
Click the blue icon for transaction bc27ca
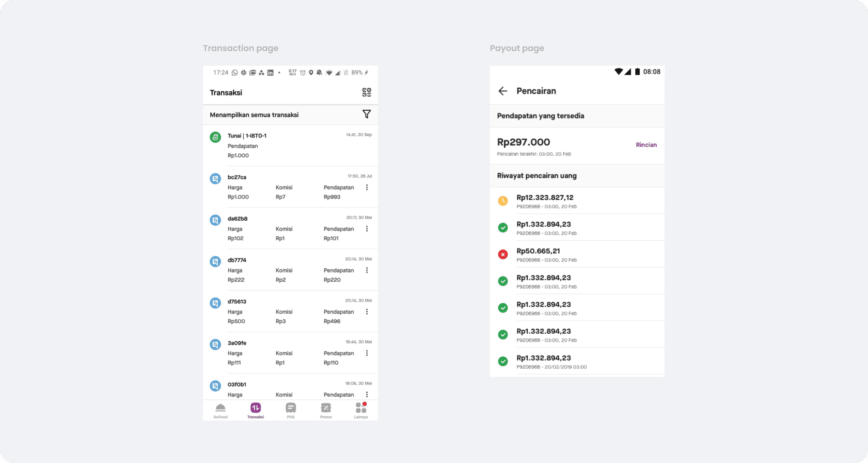[x=215, y=179]
